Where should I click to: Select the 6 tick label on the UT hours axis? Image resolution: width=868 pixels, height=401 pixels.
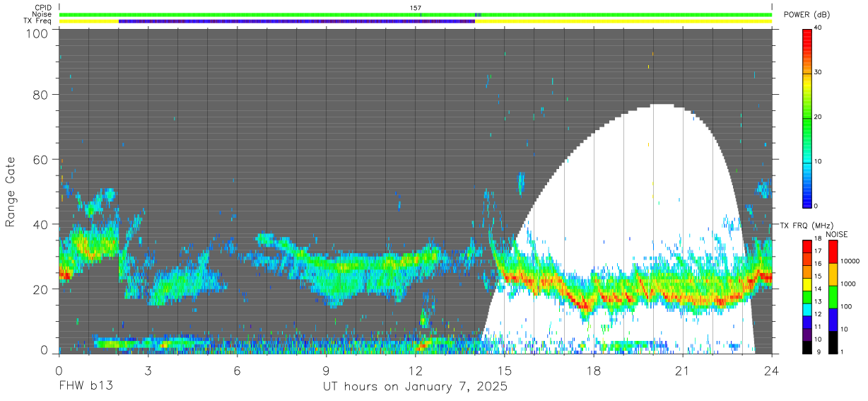click(237, 370)
